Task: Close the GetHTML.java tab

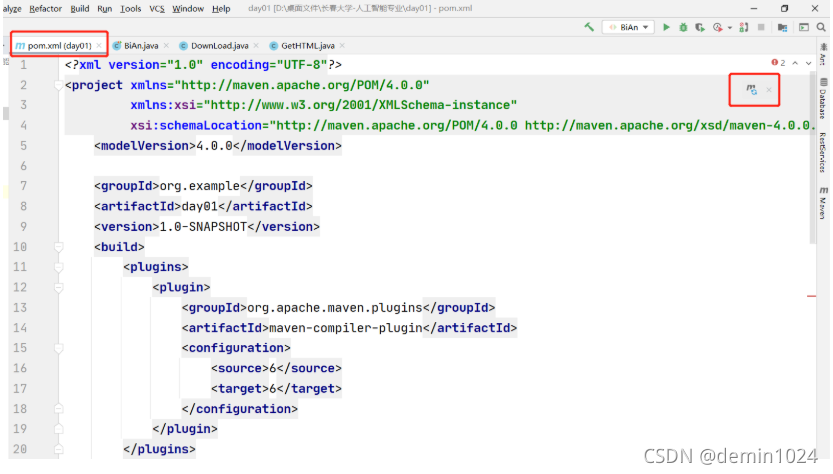Action: click(x=342, y=46)
